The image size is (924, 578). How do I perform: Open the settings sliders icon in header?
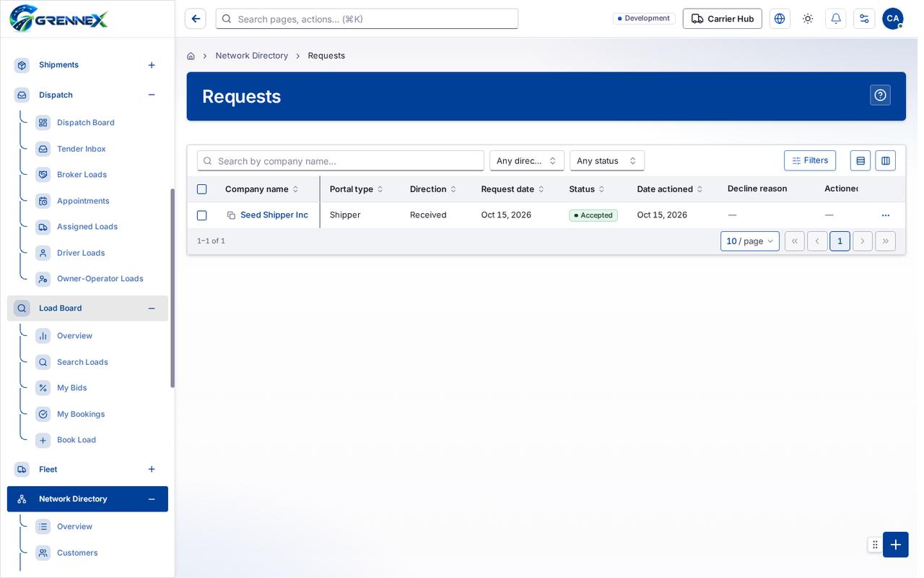(x=864, y=19)
